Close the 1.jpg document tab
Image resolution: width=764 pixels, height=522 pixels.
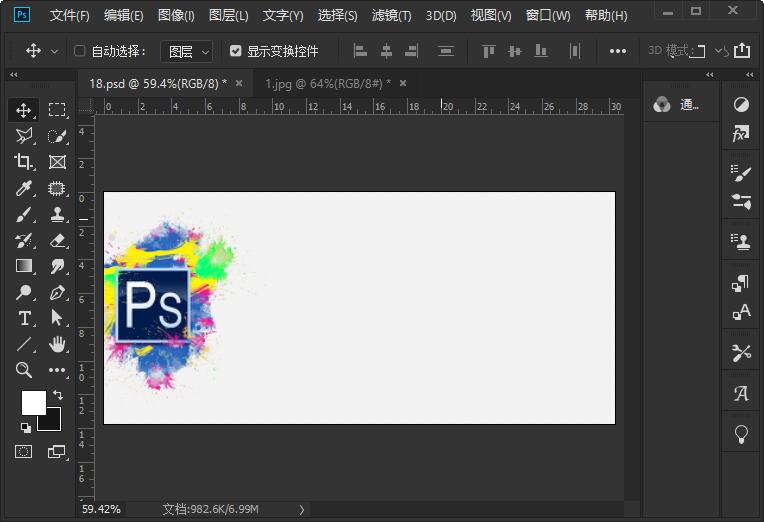coord(403,83)
